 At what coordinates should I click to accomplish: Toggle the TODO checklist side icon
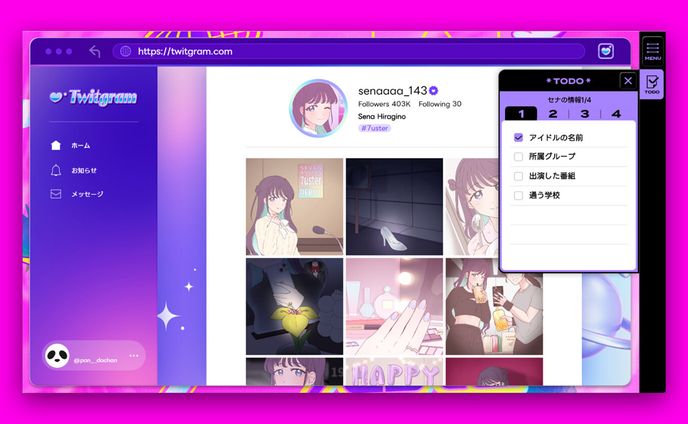click(x=652, y=84)
